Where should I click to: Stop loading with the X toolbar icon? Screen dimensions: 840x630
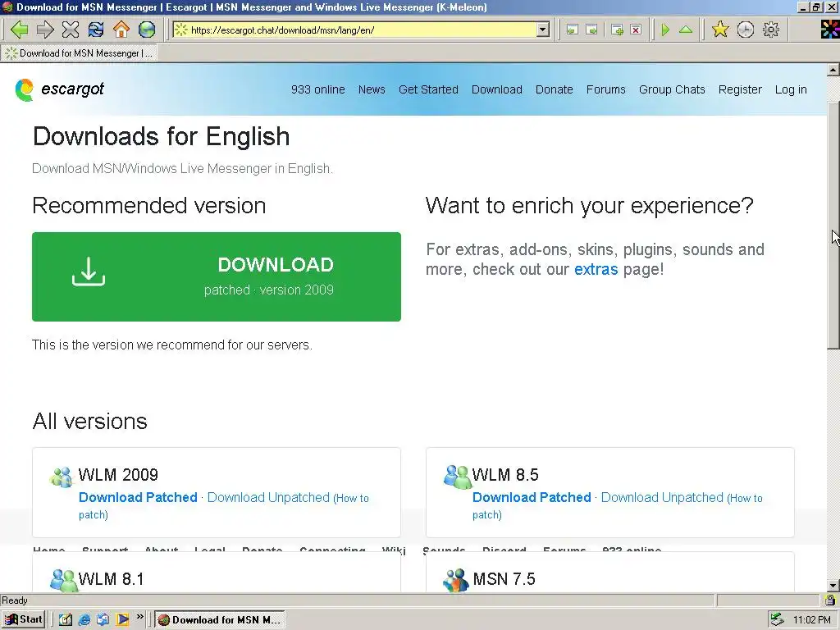[x=71, y=30]
